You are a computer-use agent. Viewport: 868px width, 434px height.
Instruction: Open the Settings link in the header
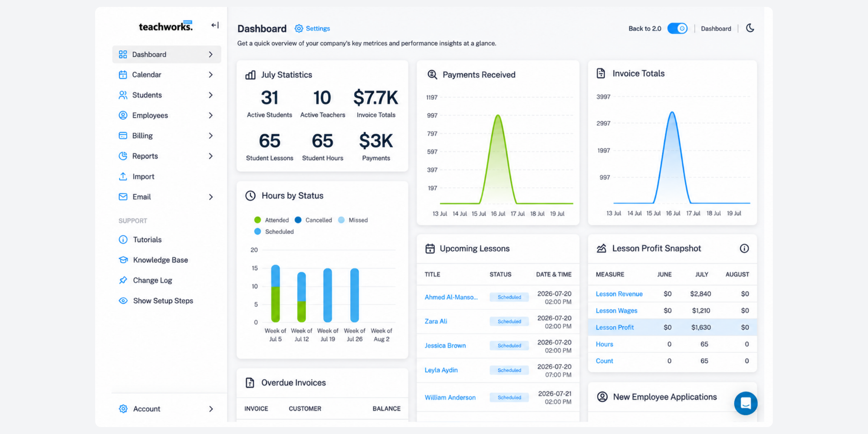point(318,29)
